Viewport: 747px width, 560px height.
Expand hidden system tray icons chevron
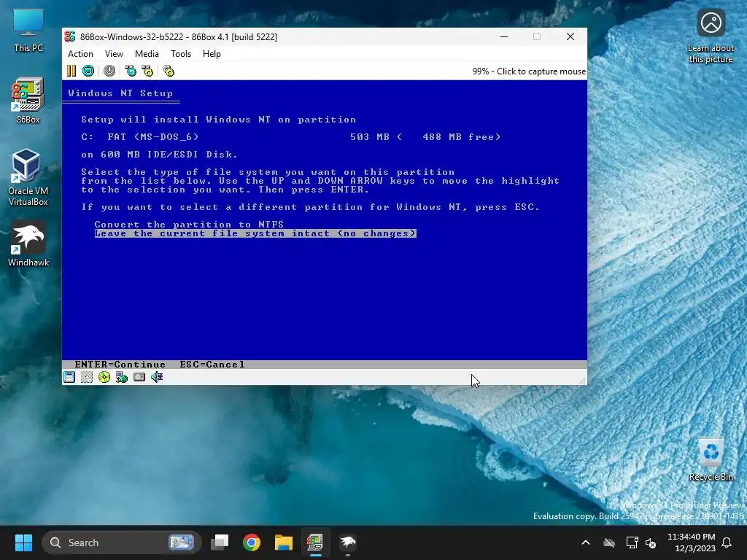(x=586, y=542)
